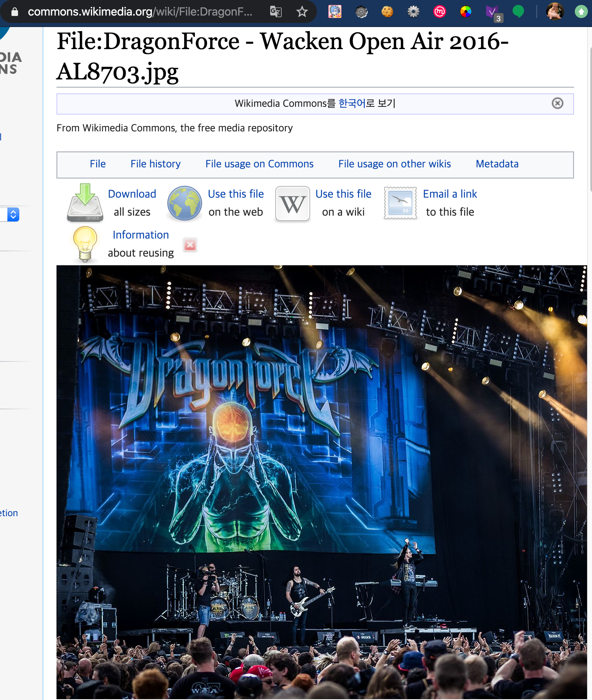Close the toolbar with red X icon
592x700 pixels.
coord(190,245)
